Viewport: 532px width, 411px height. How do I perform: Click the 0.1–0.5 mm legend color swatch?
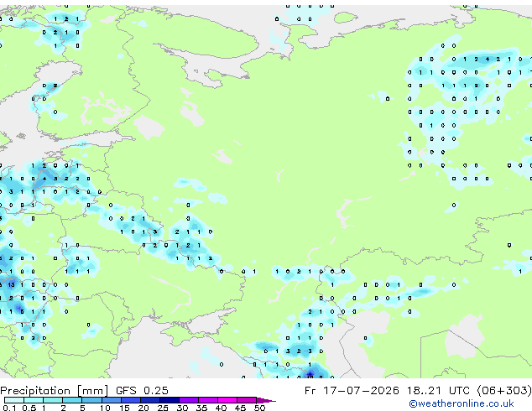point(14,400)
